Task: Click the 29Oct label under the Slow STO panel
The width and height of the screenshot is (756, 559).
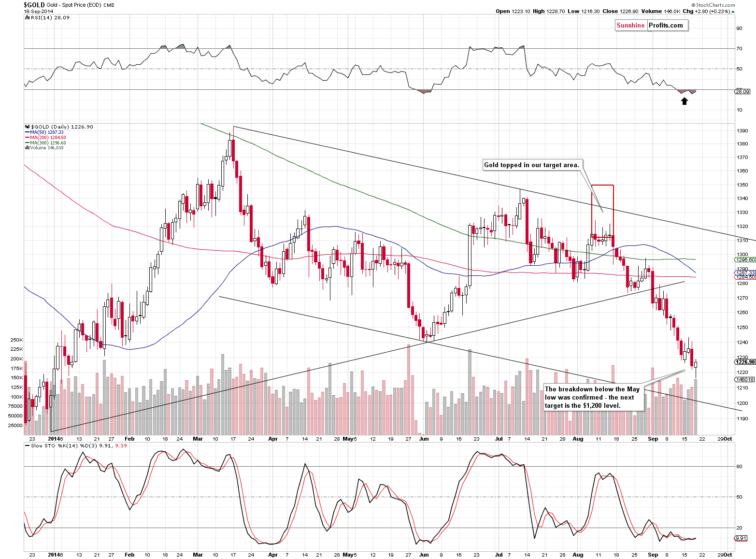Action: pos(725,555)
